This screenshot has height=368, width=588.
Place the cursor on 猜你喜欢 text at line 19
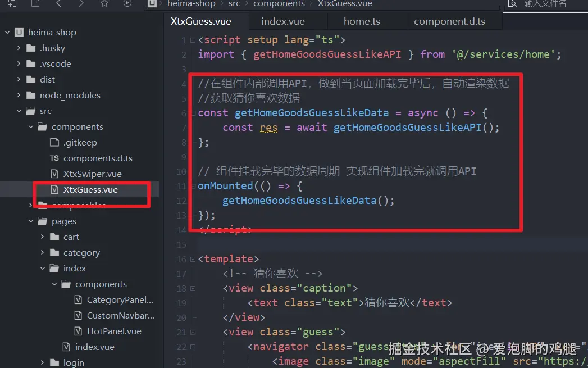point(387,303)
